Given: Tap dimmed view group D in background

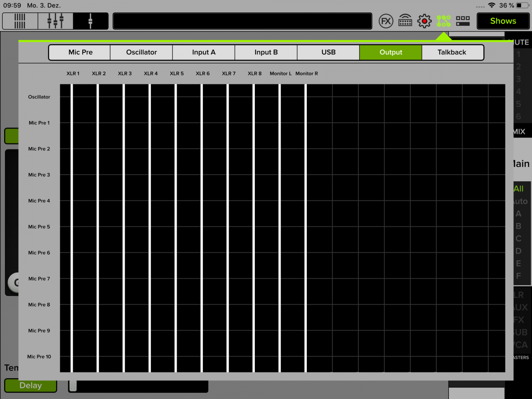Looking at the screenshot, I should click(518, 251).
